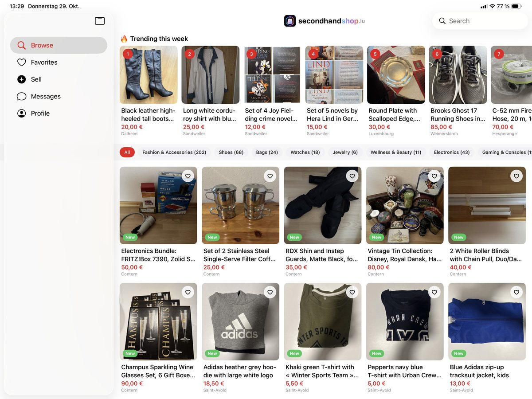Favorite the Electronics Bundle FRITZ!Box listing

click(x=188, y=176)
